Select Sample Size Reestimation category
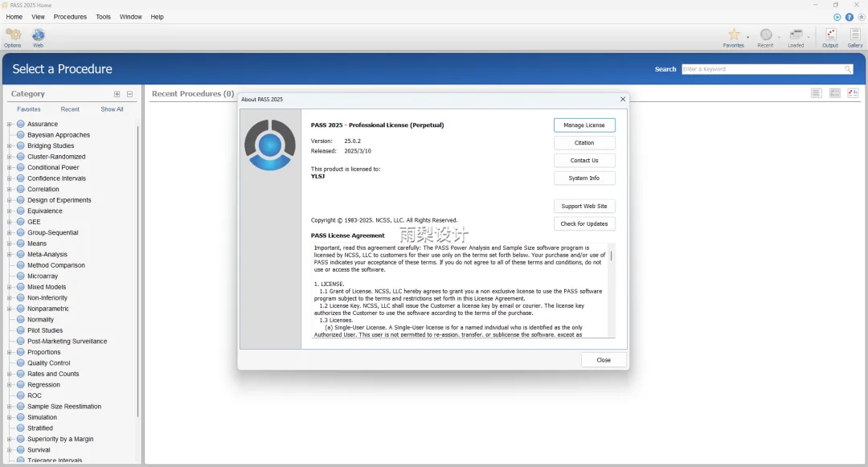Image resolution: width=868 pixels, height=467 pixels. (x=64, y=406)
